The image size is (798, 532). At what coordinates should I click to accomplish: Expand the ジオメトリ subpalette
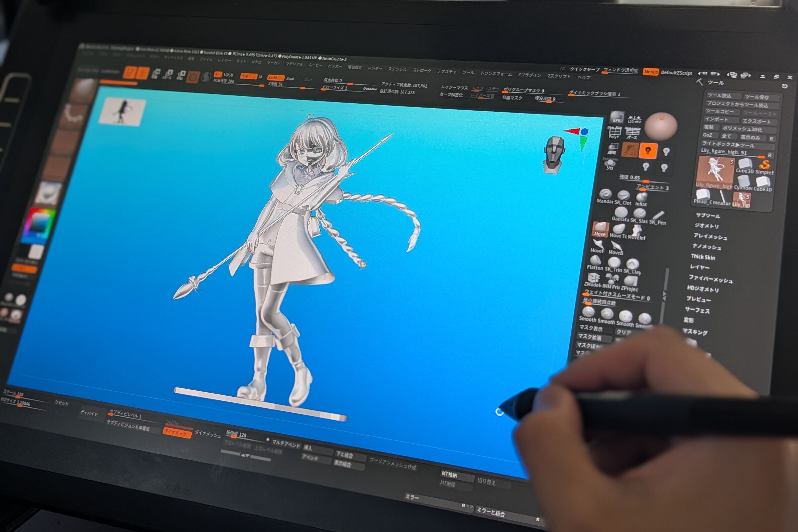click(706, 226)
